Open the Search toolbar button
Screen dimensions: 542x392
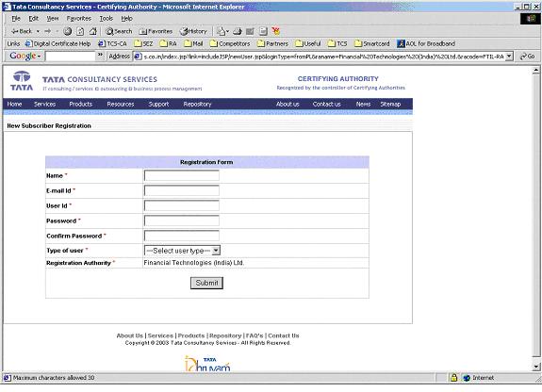click(x=119, y=31)
